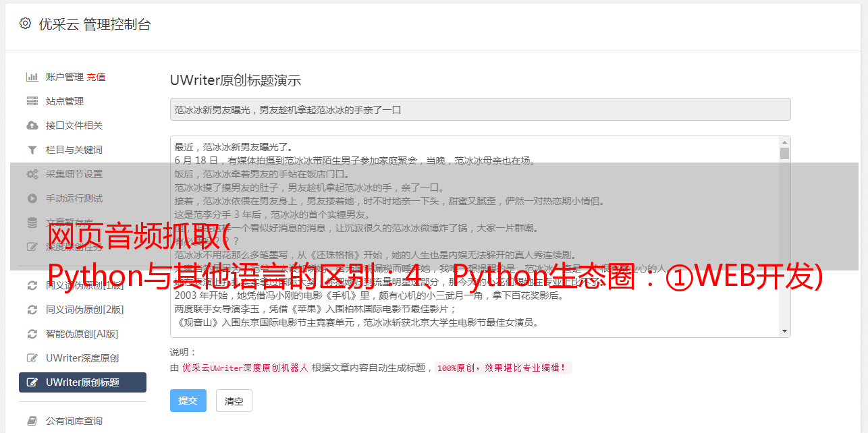The width and height of the screenshot is (868, 433).
Task: Click the 清空 clear button
Action: tap(234, 401)
